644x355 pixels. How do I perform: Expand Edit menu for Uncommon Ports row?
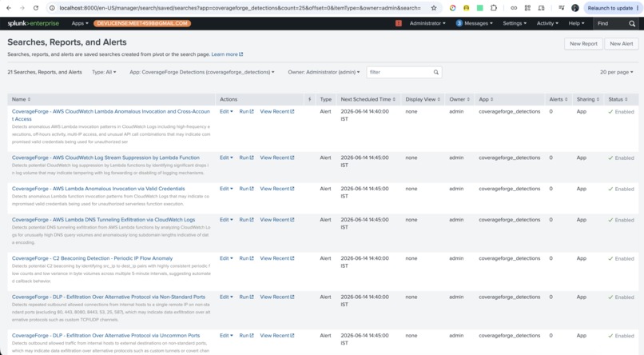pyautogui.click(x=226, y=336)
